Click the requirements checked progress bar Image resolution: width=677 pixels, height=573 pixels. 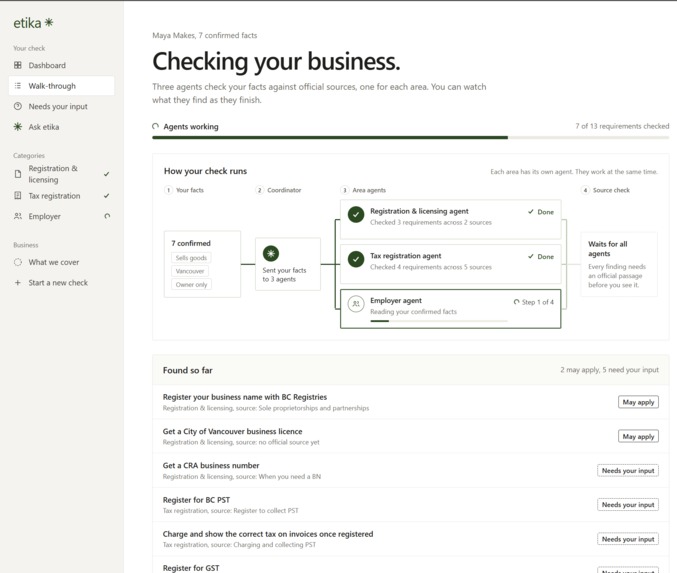pos(411,138)
